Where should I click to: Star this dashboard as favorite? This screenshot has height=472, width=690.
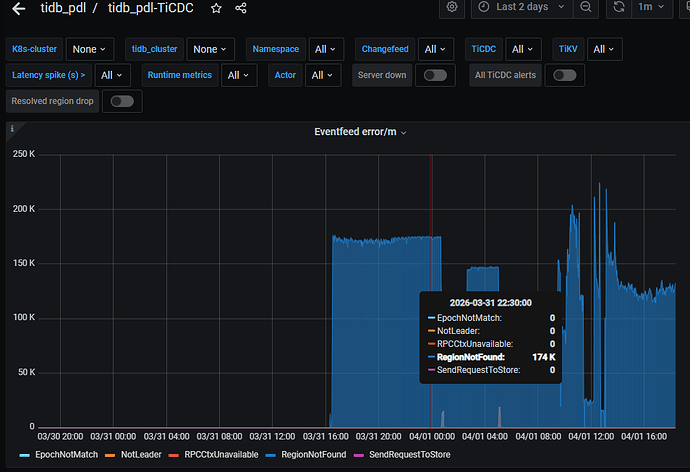(216, 8)
